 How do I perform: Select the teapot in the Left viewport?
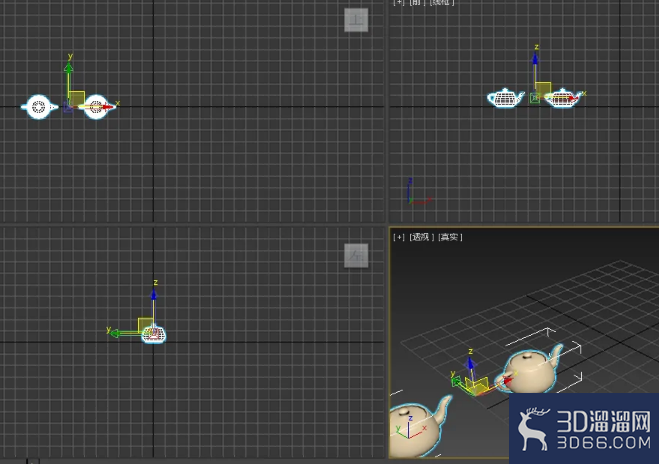[x=153, y=335]
